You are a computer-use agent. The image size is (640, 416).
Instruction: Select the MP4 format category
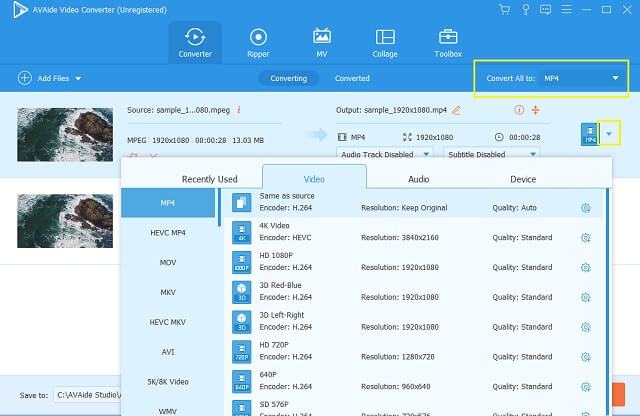tap(168, 203)
